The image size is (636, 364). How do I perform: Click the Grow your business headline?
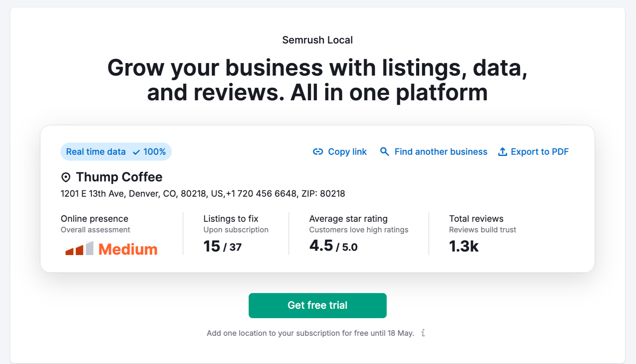point(318,80)
